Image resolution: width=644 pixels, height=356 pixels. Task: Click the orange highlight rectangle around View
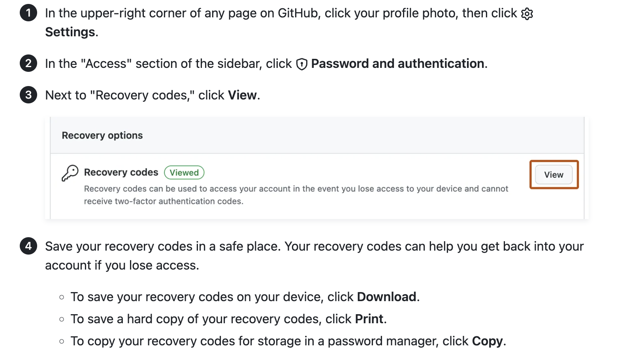coord(554,161)
